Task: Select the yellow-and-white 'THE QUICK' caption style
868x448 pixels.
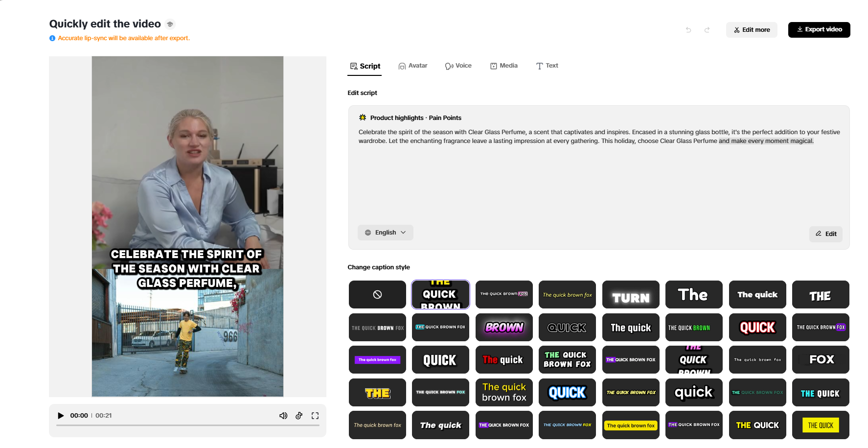Action: (757, 425)
